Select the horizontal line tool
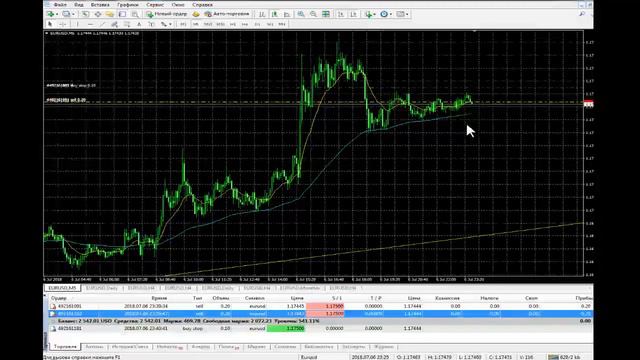The height and width of the screenshot is (360, 640). pyautogui.click(x=90, y=24)
